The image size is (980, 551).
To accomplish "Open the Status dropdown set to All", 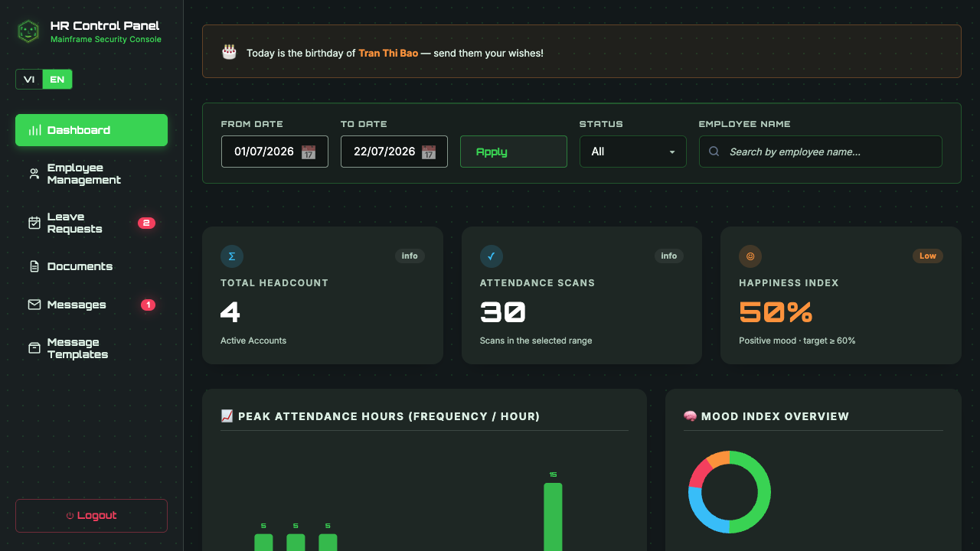I will [633, 152].
